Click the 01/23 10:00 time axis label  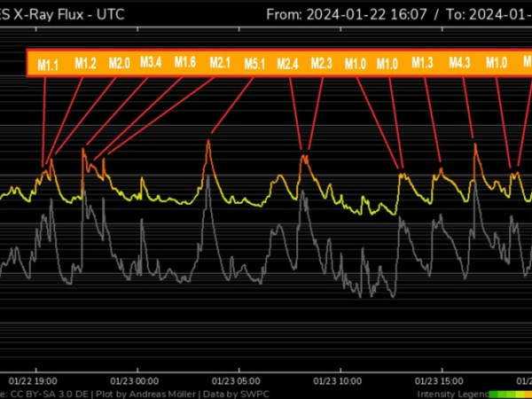[339, 379]
